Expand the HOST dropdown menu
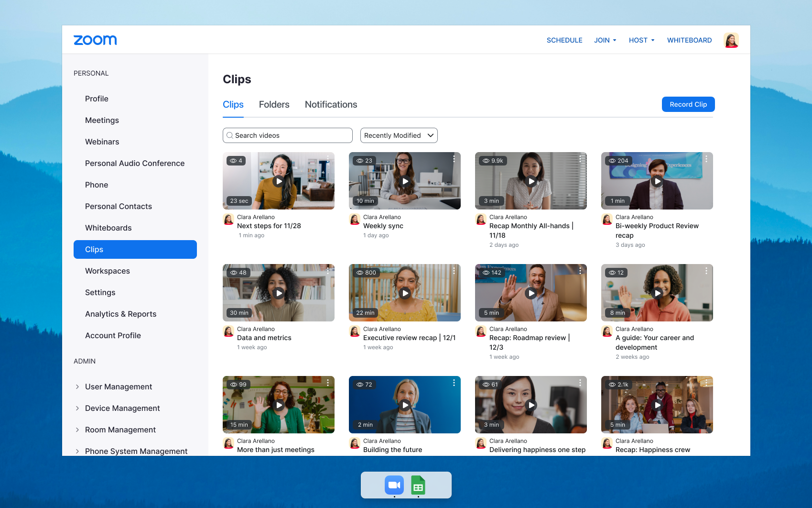812x508 pixels. click(x=641, y=40)
